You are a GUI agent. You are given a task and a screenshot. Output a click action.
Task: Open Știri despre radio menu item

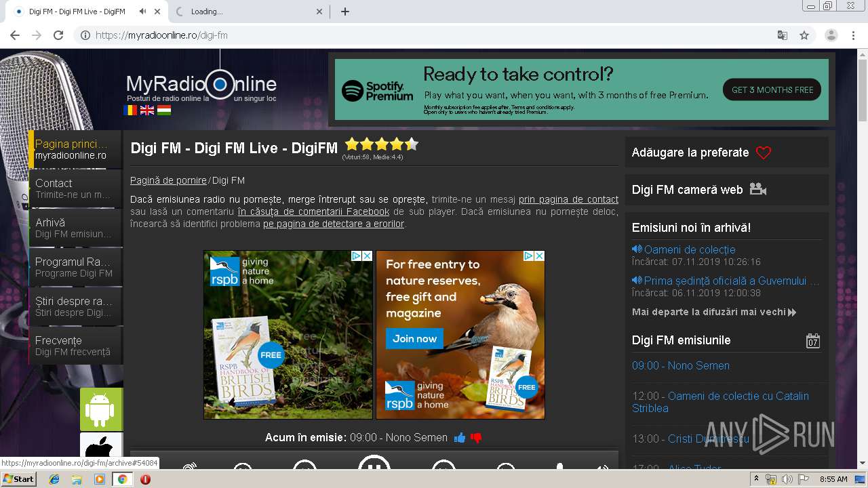[x=75, y=306]
